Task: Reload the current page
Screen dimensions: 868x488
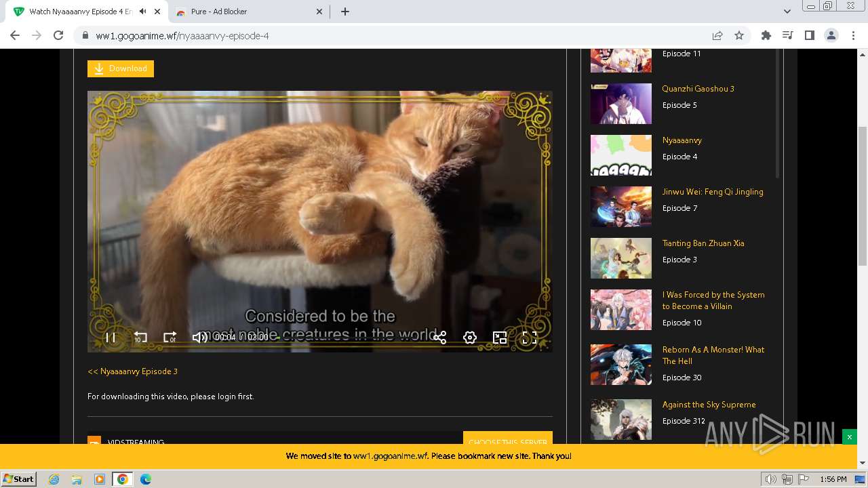Action: 58,35
